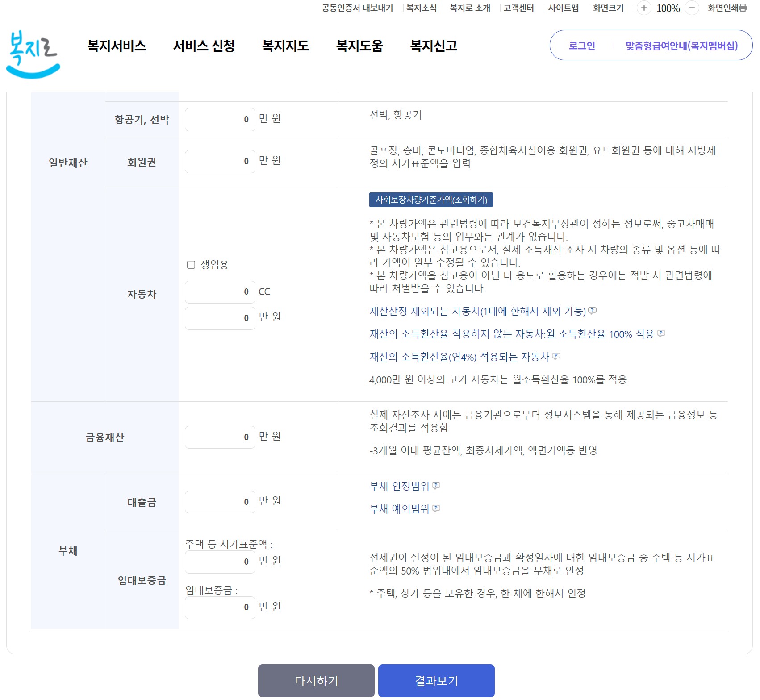Open the 고객센터 link at the top
This screenshot has width=760, height=700.
click(x=518, y=8)
